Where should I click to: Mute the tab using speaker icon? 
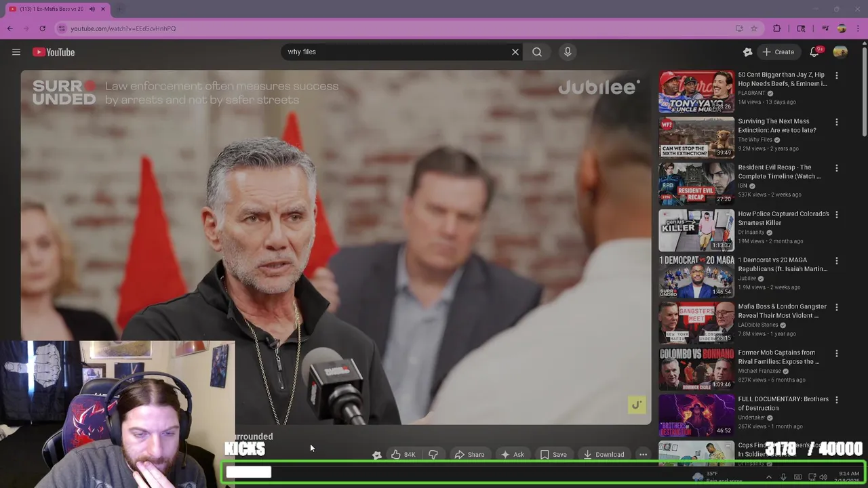point(92,9)
